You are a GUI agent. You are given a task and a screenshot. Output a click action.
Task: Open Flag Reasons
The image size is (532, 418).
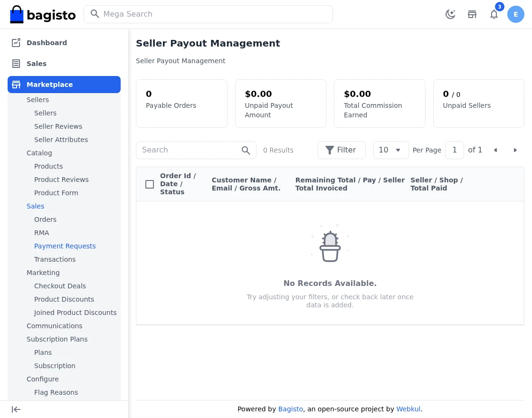coord(56,392)
